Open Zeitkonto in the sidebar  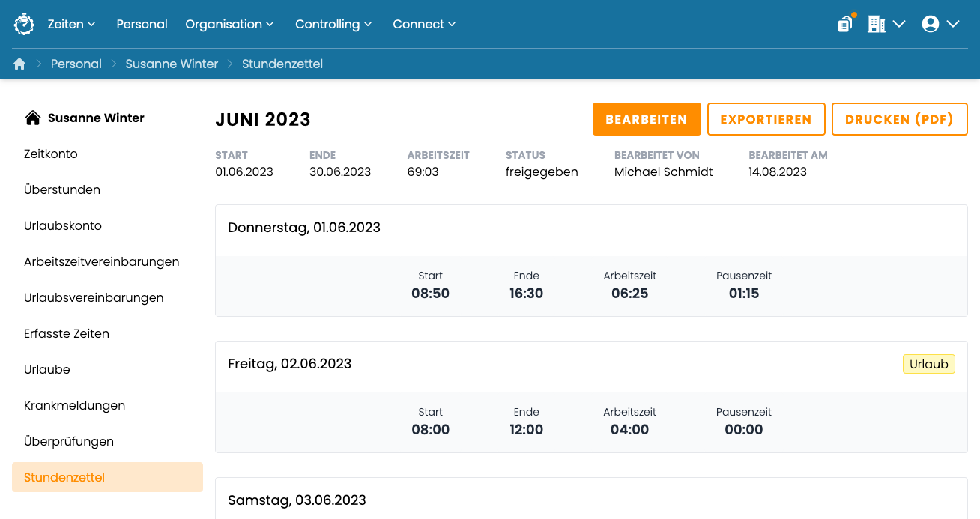tap(107, 154)
